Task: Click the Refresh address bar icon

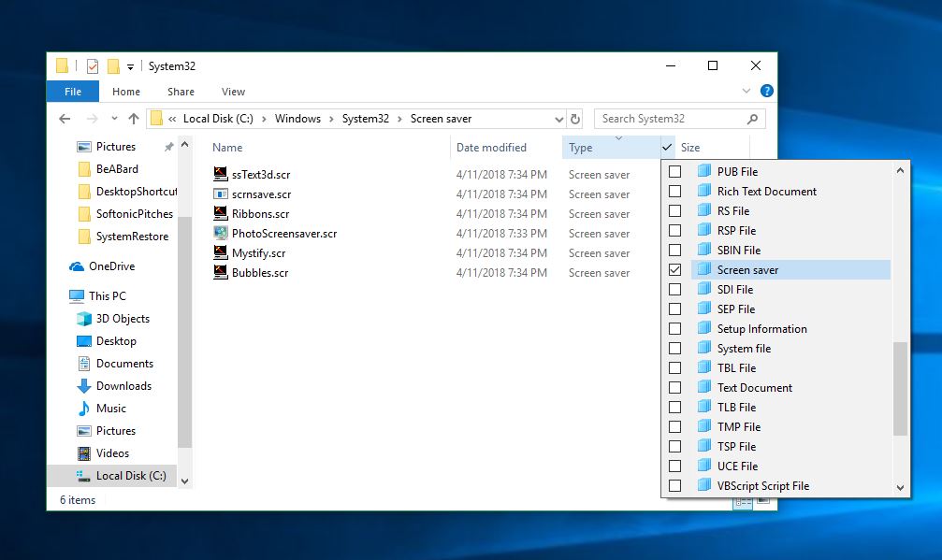Action: [x=575, y=119]
